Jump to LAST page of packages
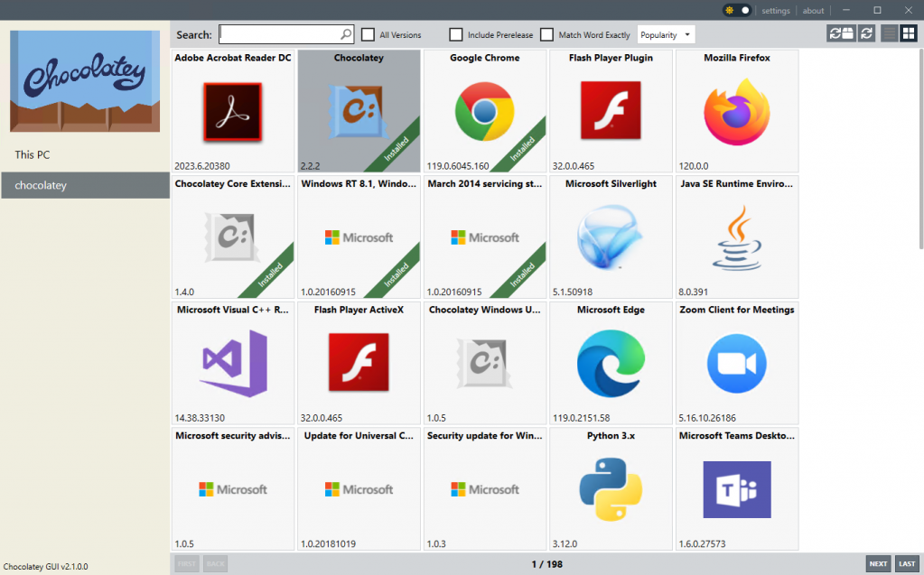 907,564
